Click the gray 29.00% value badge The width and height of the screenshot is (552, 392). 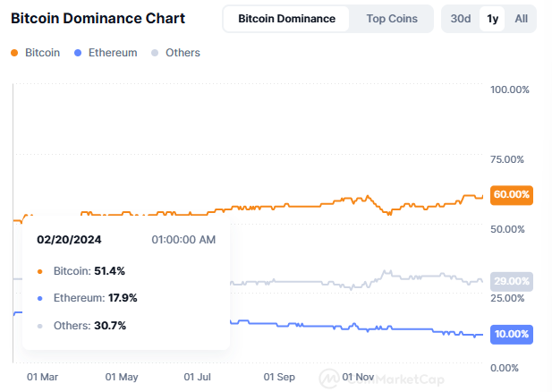512,281
